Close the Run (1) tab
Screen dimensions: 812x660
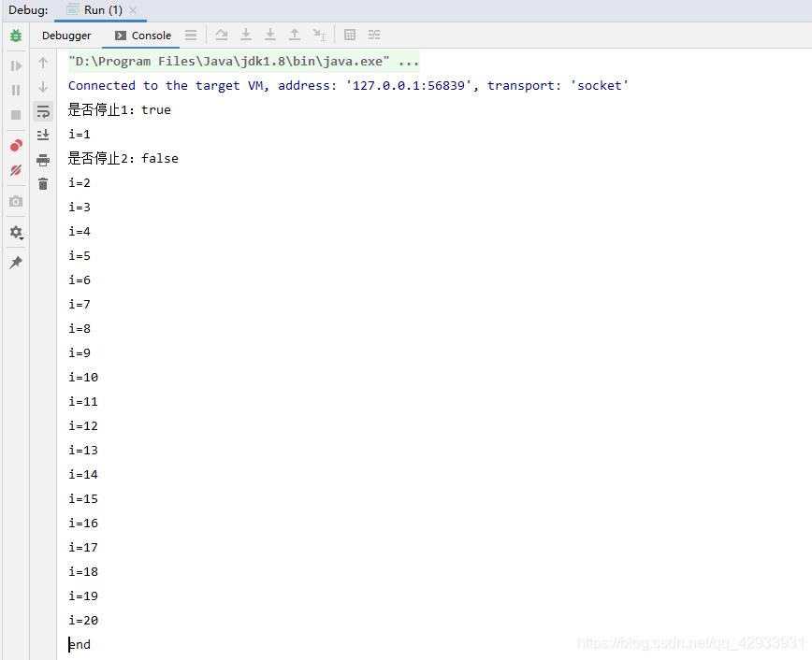coord(133,10)
